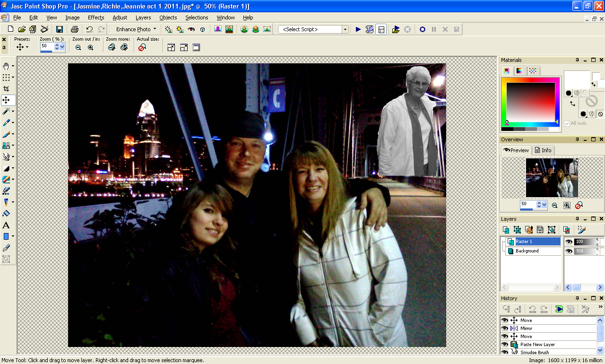Toggle the Smudge Brush history step eye
This screenshot has width=605, height=364.
click(505, 352)
